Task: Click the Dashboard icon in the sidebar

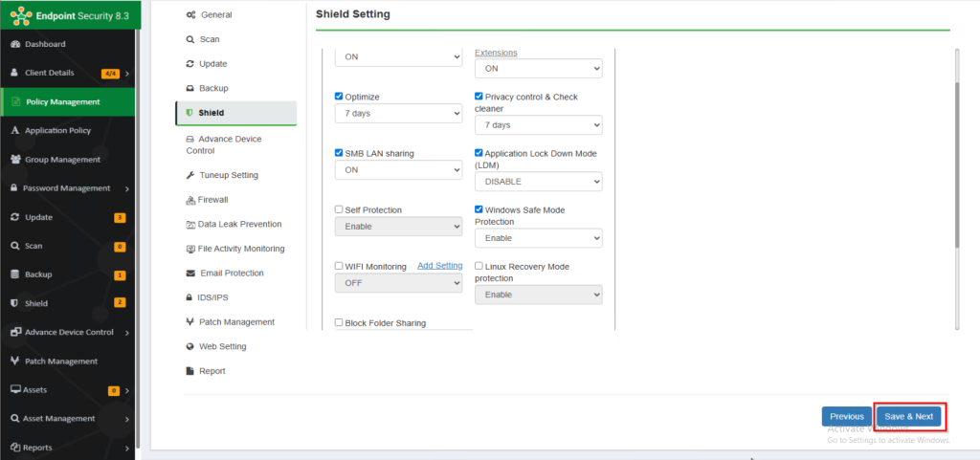Action: (x=15, y=44)
